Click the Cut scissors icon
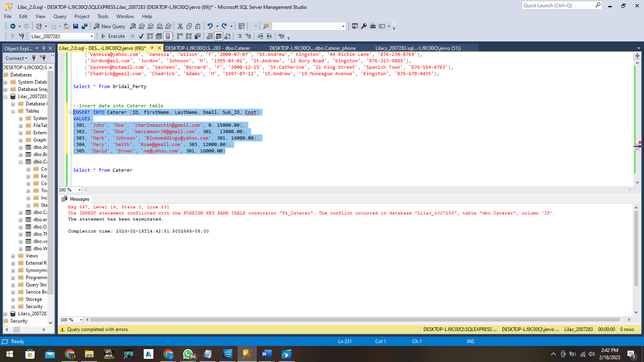The width and height of the screenshot is (644, 362). [180, 26]
